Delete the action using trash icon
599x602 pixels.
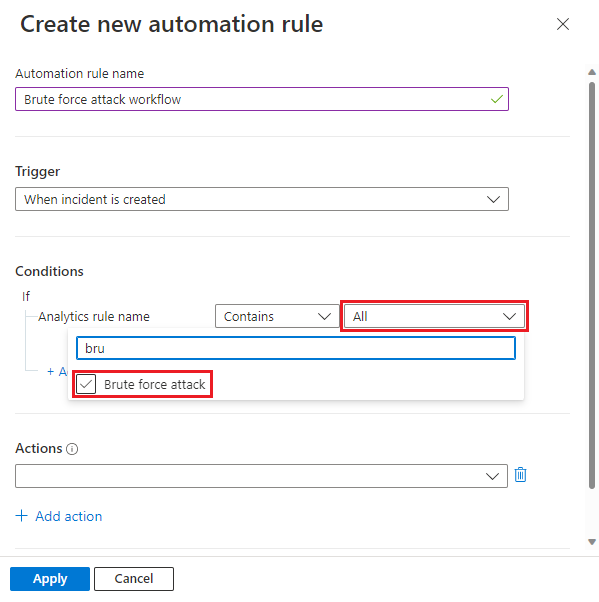tap(520, 475)
